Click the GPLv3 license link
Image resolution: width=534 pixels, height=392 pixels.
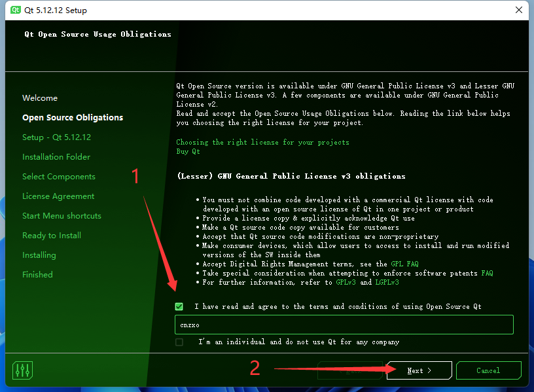(x=345, y=282)
